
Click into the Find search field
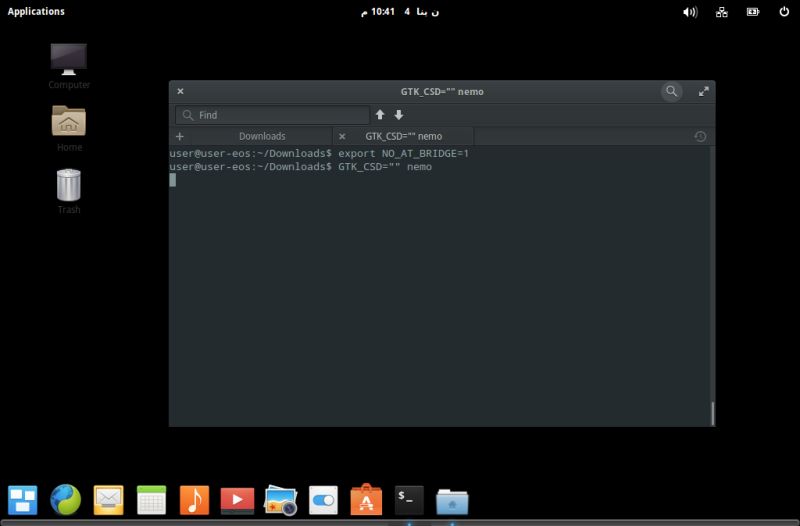pos(272,115)
